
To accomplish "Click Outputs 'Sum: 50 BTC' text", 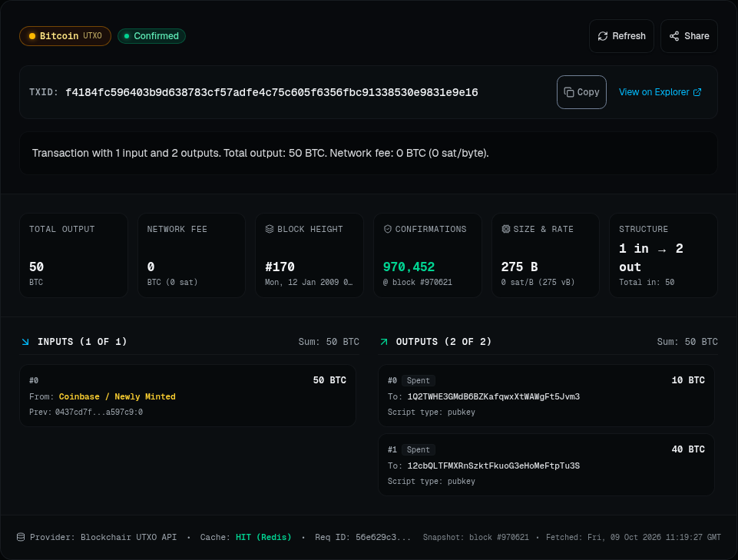I will pos(687,342).
